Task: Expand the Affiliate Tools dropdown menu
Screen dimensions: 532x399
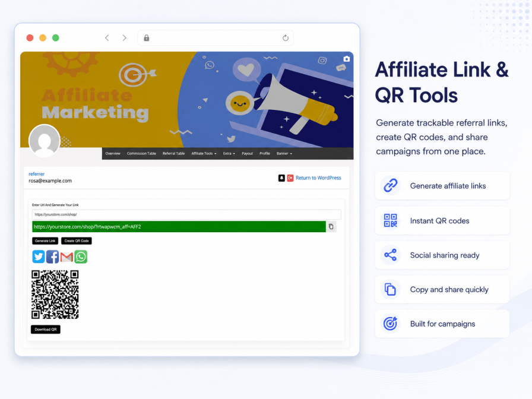Action: point(204,153)
